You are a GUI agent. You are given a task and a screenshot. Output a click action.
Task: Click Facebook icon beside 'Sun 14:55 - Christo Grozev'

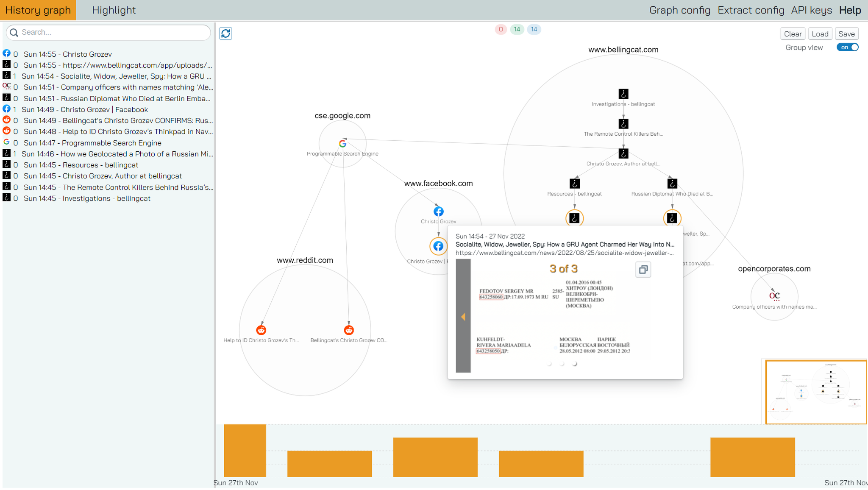point(6,53)
